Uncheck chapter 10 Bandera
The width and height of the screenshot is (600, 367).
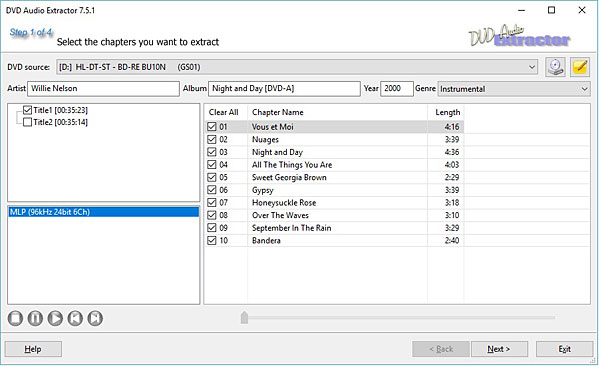click(212, 240)
